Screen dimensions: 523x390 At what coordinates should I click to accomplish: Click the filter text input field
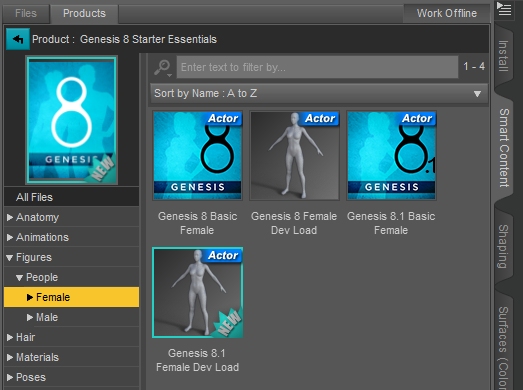pos(317,67)
